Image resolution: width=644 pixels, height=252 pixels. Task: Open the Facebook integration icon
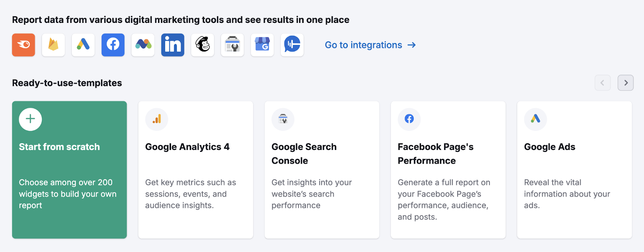point(113,45)
